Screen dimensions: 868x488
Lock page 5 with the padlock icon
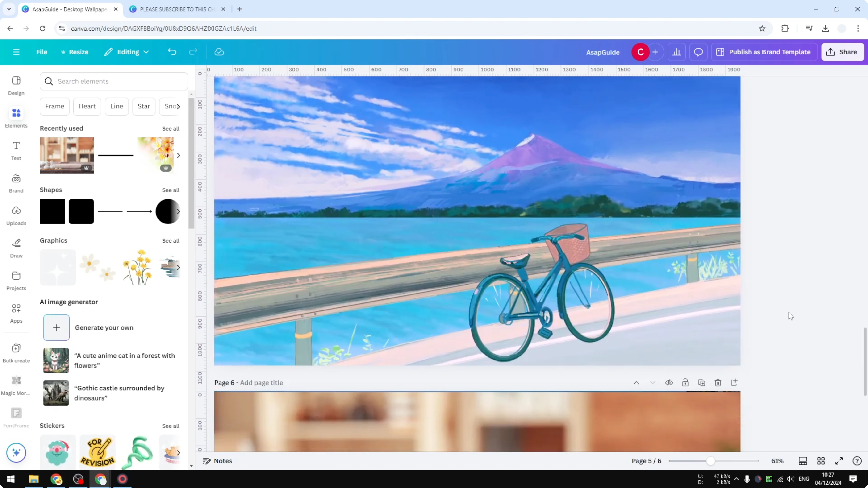click(686, 383)
